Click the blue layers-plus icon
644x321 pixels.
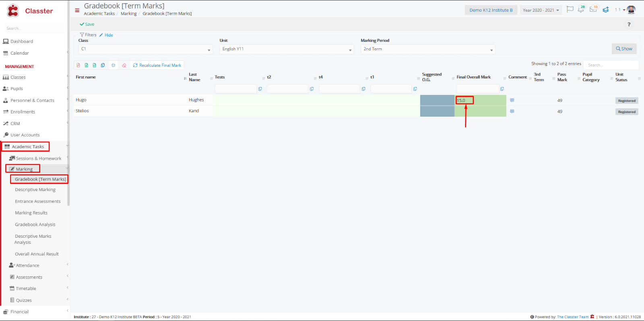click(x=606, y=10)
